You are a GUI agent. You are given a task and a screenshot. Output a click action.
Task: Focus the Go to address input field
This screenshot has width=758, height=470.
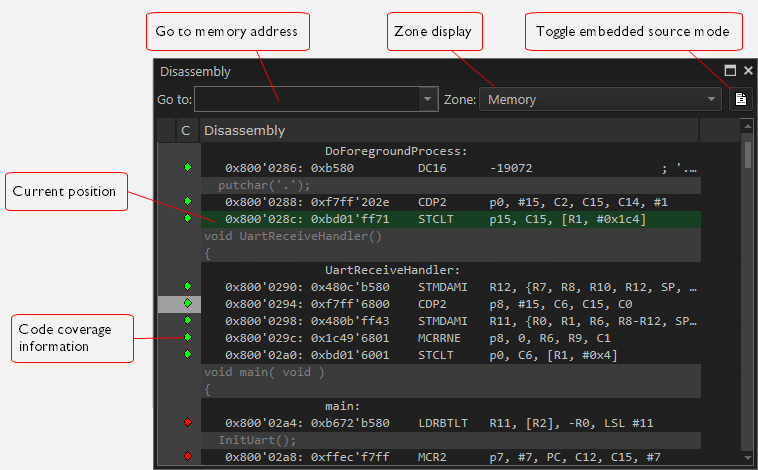coord(307,99)
